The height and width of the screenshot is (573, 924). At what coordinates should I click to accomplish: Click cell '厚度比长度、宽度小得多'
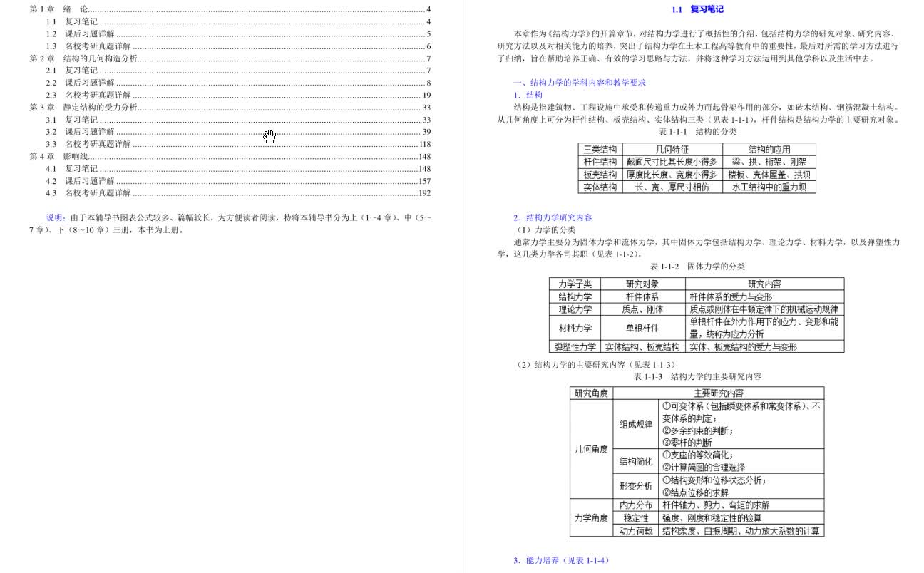click(672, 175)
